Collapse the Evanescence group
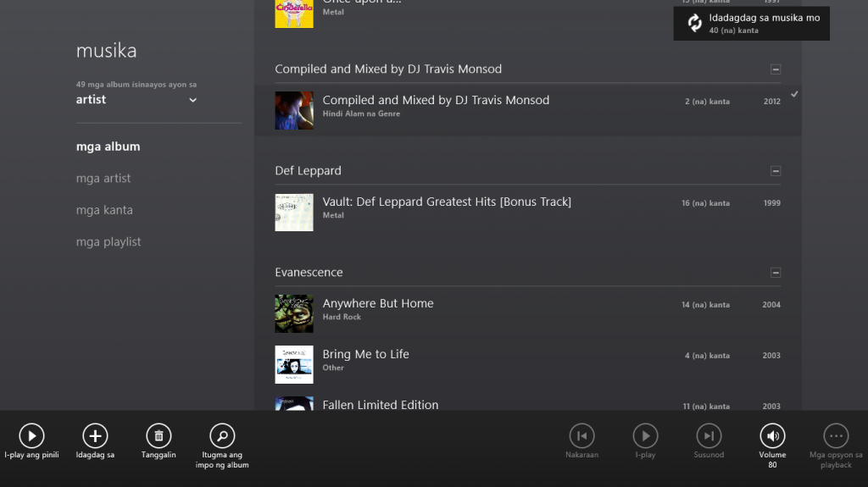Viewport: 868px width, 487px height. click(x=776, y=272)
